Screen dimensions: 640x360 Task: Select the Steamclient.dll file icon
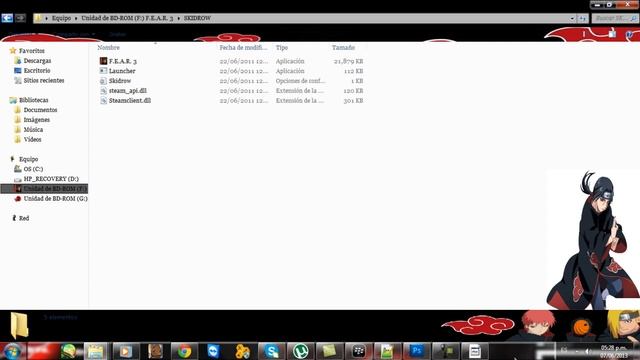coord(103,100)
